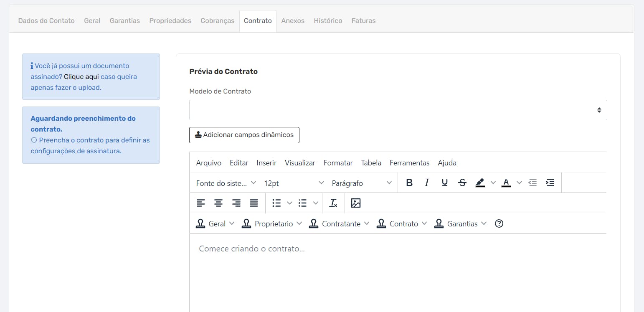Open the Ferramentas menu
The height and width of the screenshot is (312, 644).
pyautogui.click(x=410, y=163)
